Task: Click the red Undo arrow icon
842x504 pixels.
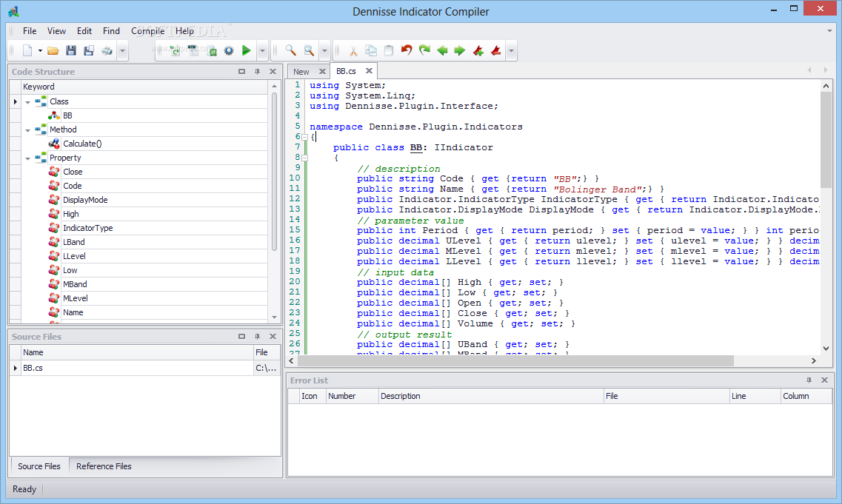Action: click(x=407, y=51)
